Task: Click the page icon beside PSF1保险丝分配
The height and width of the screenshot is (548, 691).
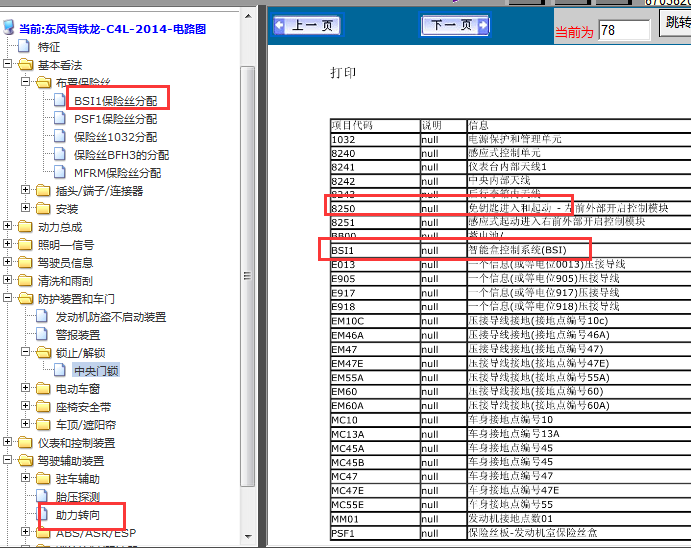Action: (x=60, y=118)
